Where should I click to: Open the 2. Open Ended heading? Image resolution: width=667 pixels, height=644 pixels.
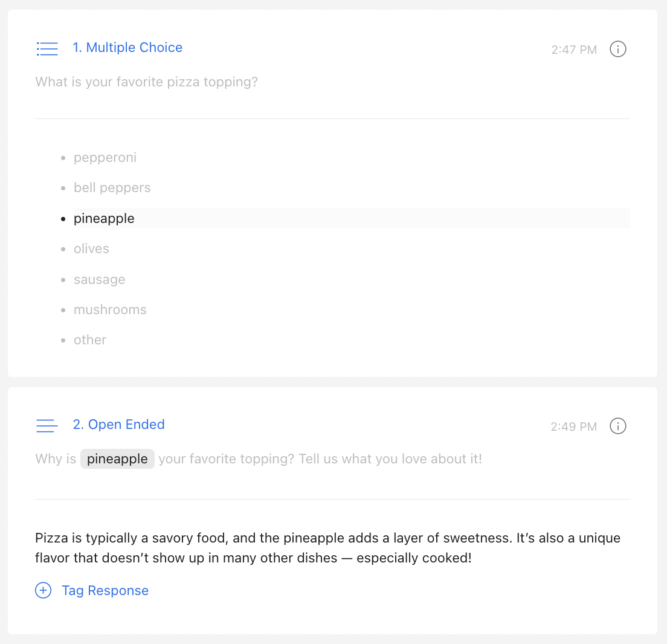pyautogui.click(x=118, y=424)
